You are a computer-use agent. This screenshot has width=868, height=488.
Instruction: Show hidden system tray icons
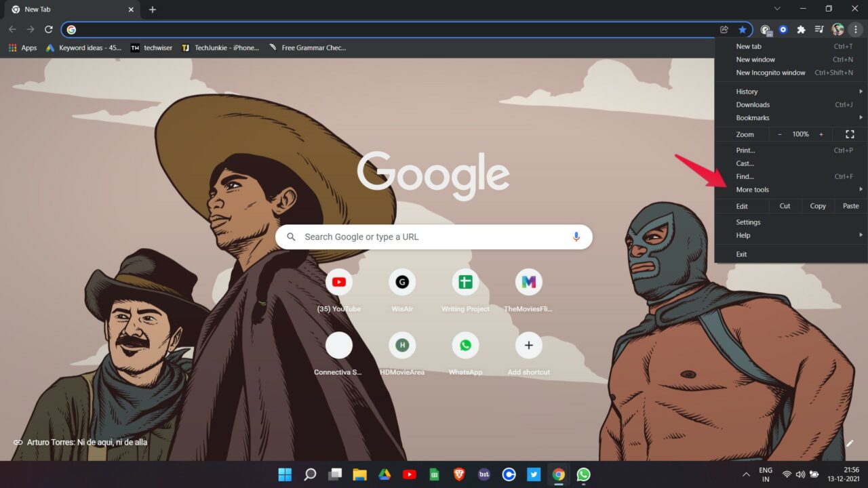pyautogui.click(x=747, y=474)
